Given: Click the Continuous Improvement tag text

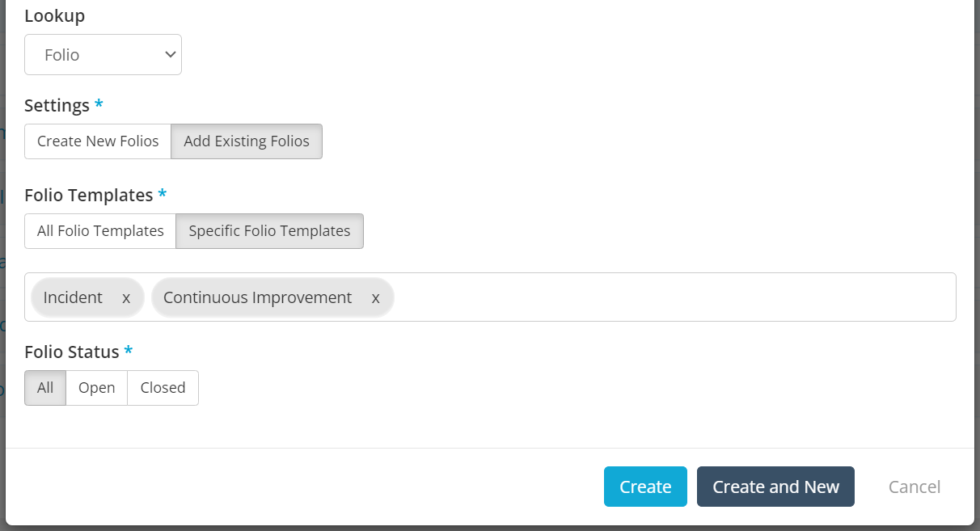Looking at the screenshot, I should 257,297.
